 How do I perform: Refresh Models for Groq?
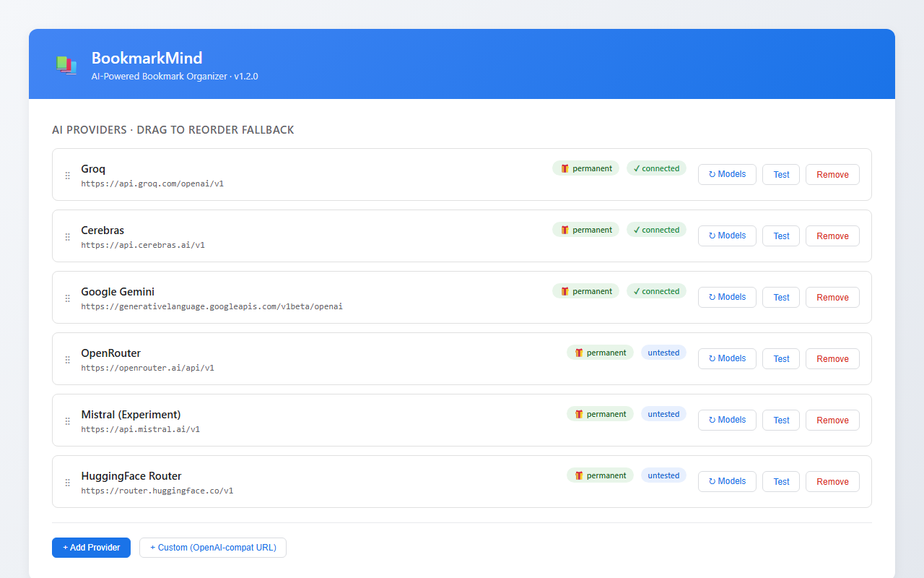coord(727,174)
